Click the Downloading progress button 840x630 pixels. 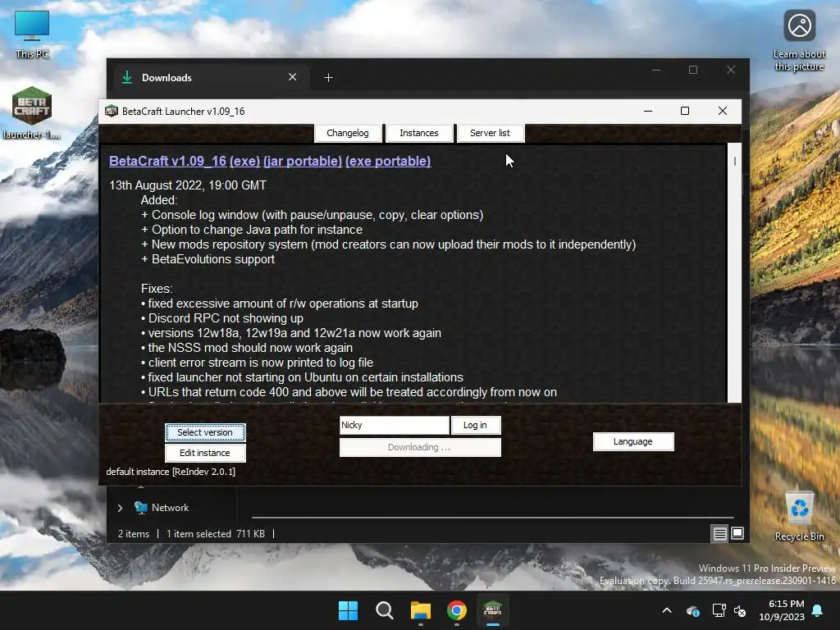[420, 447]
